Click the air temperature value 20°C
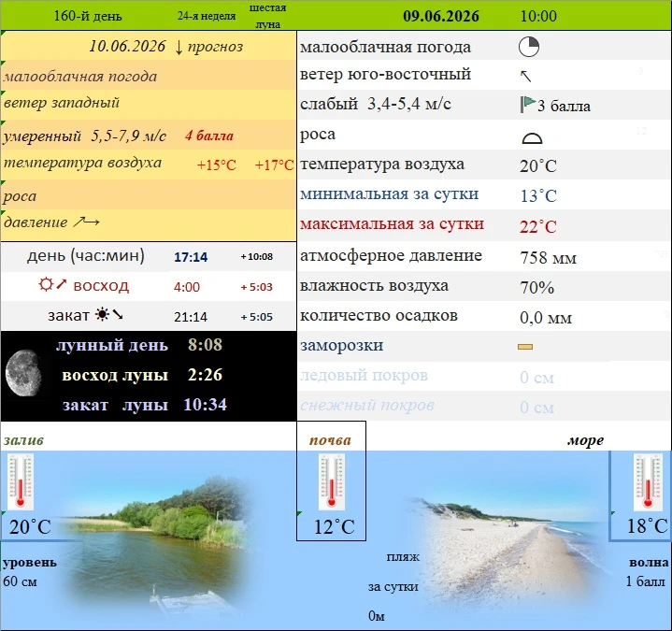The width and height of the screenshot is (672, 631). coord(538,165)
